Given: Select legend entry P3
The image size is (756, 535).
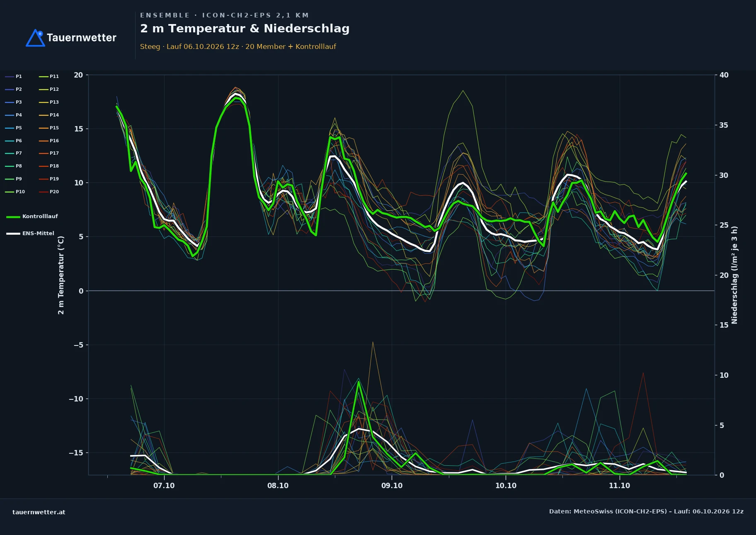Looking at the screenshot, I should 14,102.
